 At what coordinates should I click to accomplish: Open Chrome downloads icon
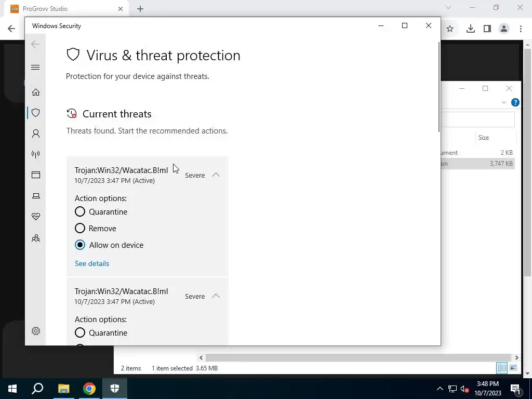point(470,29)
